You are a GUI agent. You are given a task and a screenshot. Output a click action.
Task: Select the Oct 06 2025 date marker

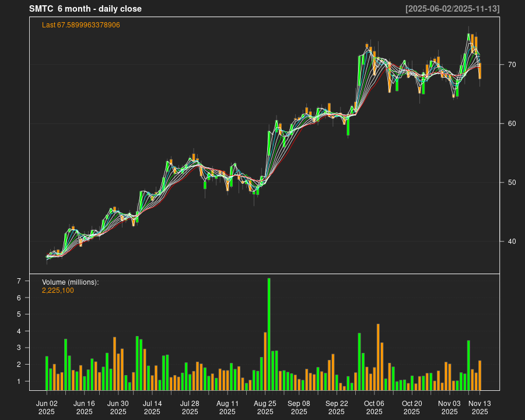click(x=374, y=407)
